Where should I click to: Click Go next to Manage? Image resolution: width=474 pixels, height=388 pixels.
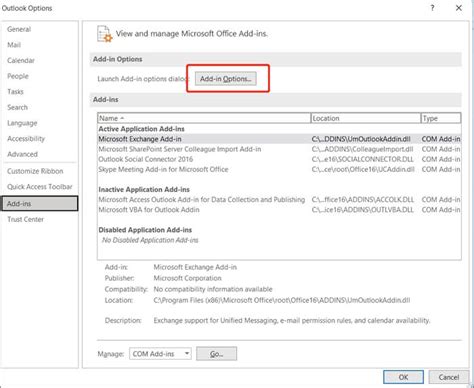click(x=217, y=354)
